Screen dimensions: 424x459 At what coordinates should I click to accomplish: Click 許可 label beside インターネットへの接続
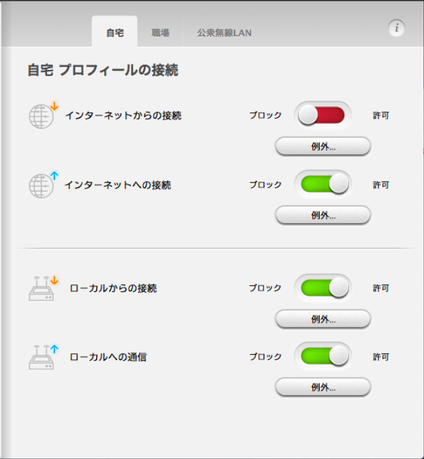(381, 185)
